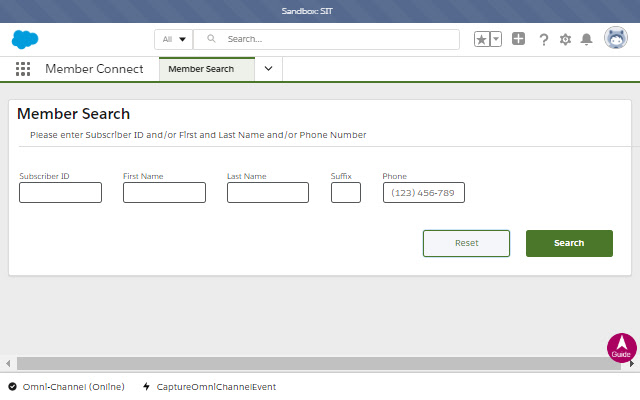This screenshot has width=640, height=400.
Task: Click into the Phone field
Action: [x=424, y=192]
